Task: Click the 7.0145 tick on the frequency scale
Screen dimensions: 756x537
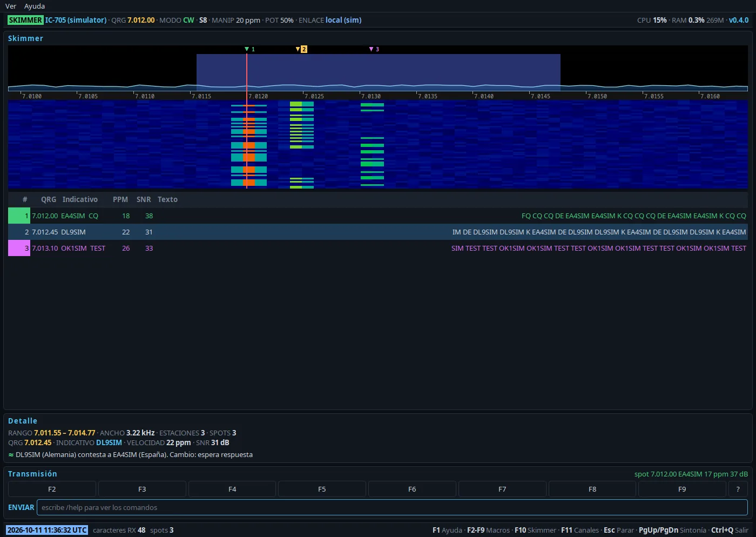Action: coord(541,96)
